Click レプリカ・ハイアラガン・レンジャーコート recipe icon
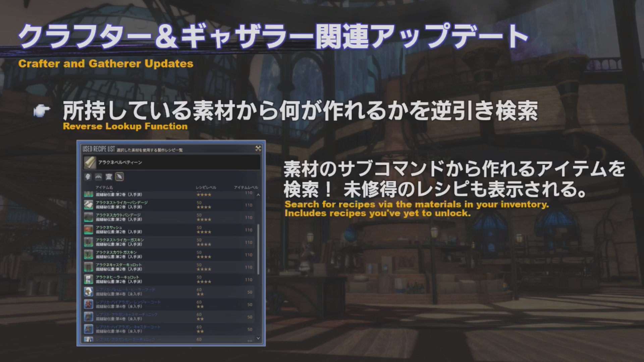 (89, 304)
